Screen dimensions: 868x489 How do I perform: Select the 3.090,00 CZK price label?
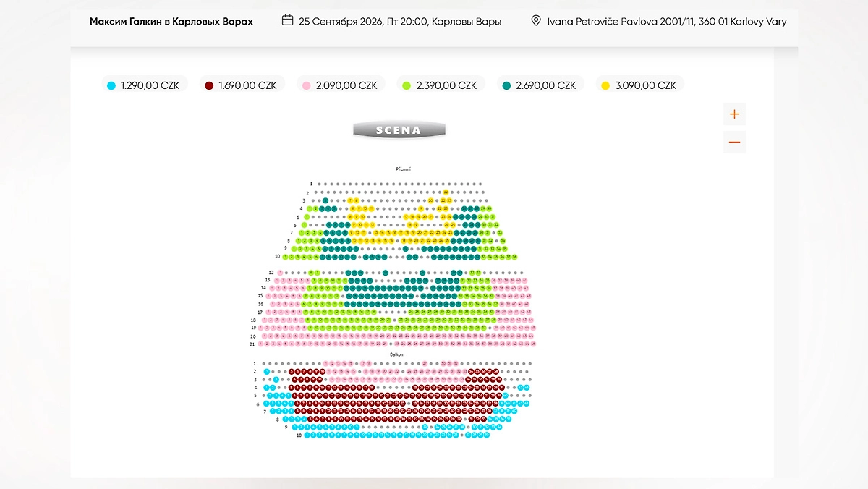pyautogui.click(x=645, y=85)
